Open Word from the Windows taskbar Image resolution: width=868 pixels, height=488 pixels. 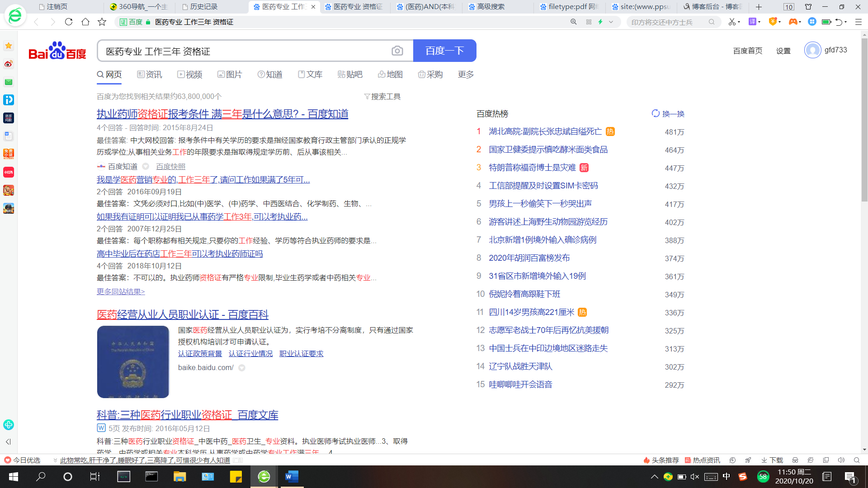[x=292, y=476]
